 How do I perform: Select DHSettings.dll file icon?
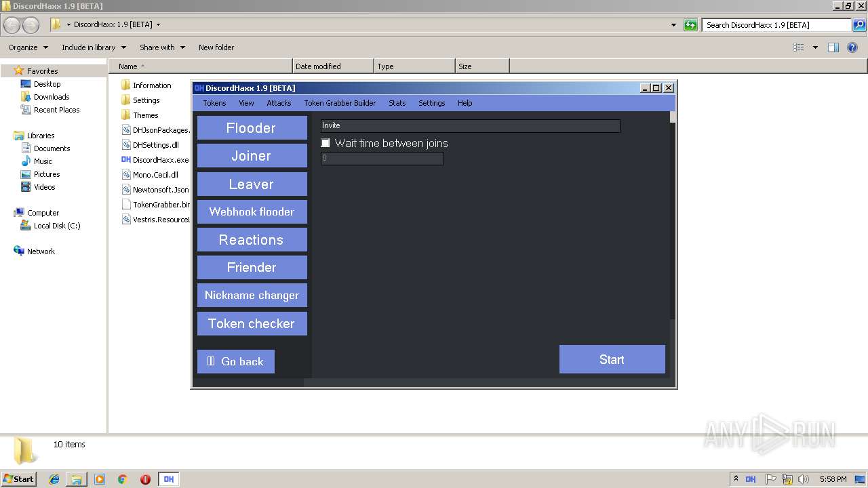tap(126, 145)
